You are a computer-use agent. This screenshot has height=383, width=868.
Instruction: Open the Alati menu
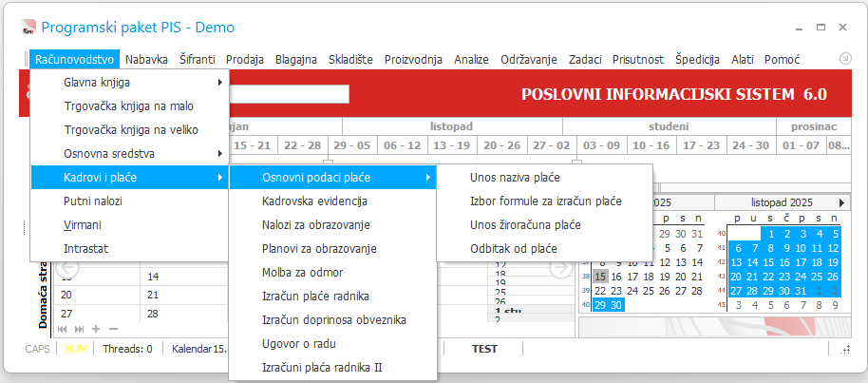click(743, 59)
